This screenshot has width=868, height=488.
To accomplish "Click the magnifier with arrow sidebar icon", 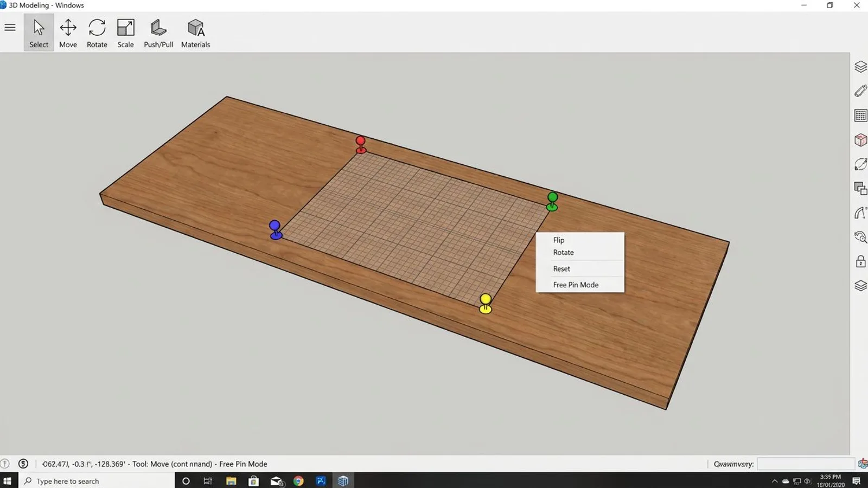I will click(860, 237).
